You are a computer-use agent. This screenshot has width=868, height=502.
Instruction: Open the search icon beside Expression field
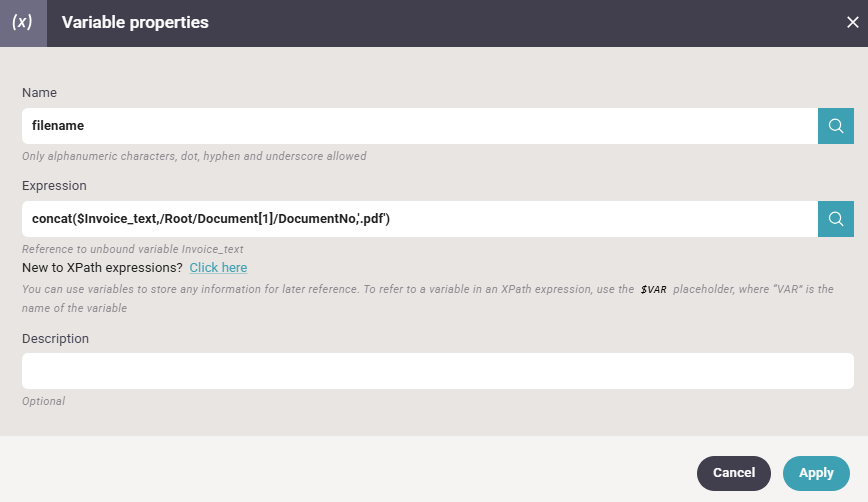836,219
